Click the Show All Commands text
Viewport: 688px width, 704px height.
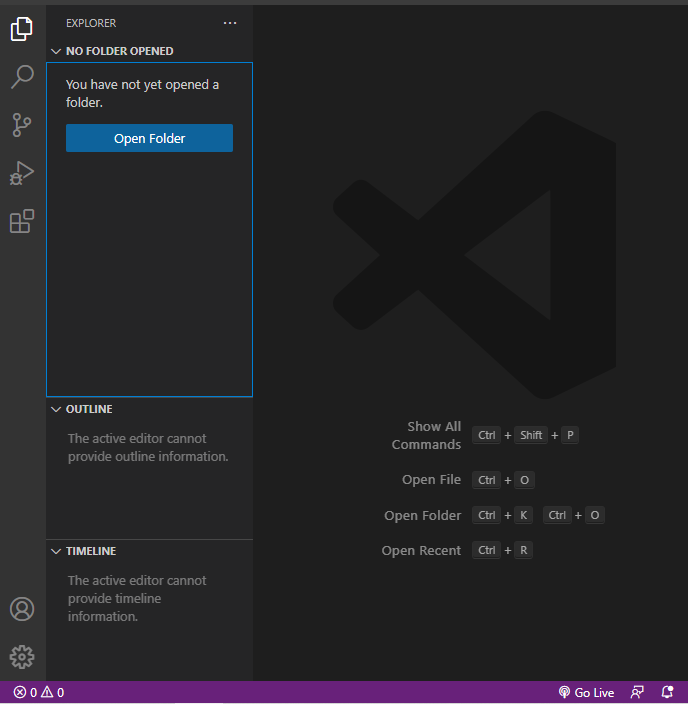(x=426, y=436)
